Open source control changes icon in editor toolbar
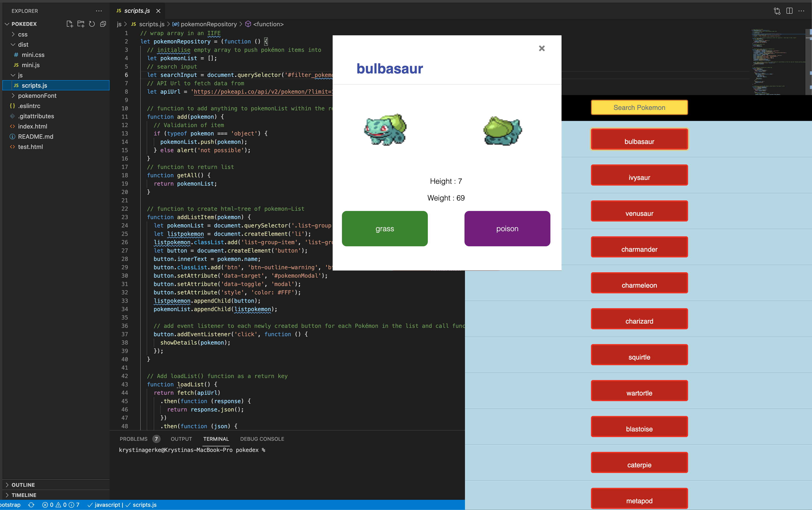This screenshot has height=510, width=812. (x=777, y=11)
